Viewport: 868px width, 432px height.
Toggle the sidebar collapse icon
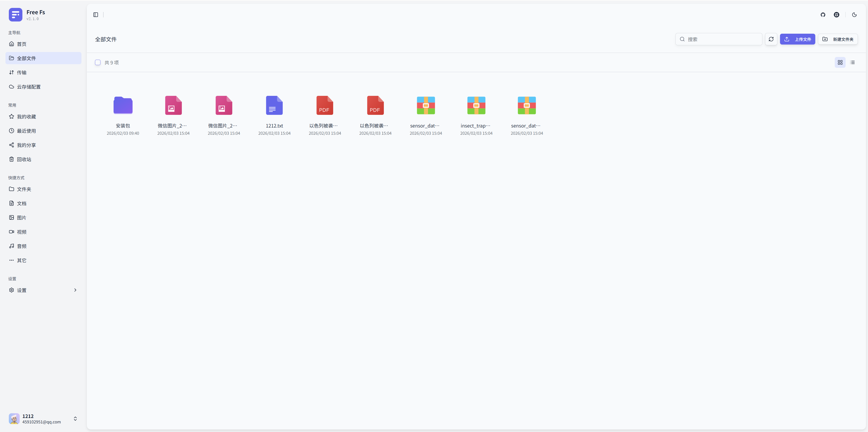pyautogui.click(x=96, y=15)
